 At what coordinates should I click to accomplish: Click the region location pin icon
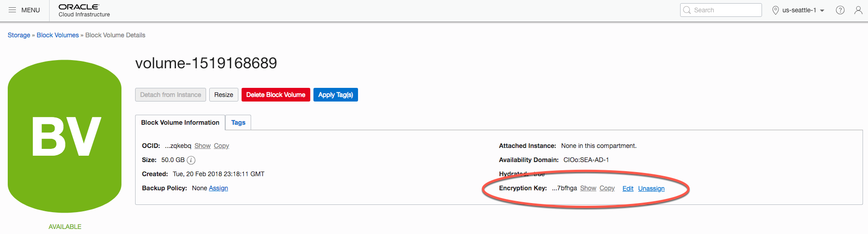pyautogui.click(x=776, y=10)
